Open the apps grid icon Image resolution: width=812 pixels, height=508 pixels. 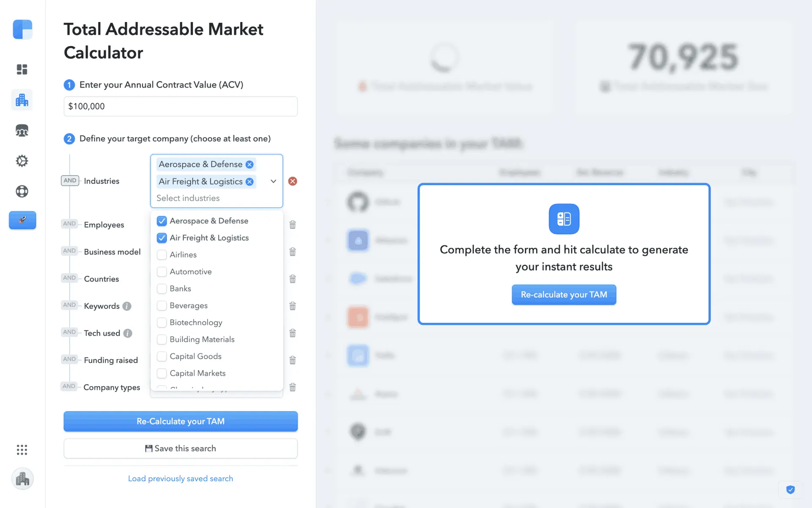pos(22,450)
